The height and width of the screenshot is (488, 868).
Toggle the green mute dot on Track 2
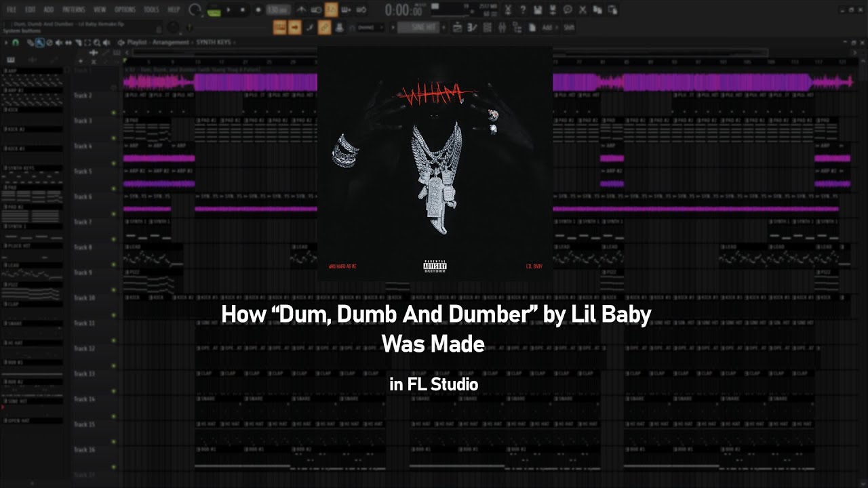pyautogui.click(x=114, y=113)
